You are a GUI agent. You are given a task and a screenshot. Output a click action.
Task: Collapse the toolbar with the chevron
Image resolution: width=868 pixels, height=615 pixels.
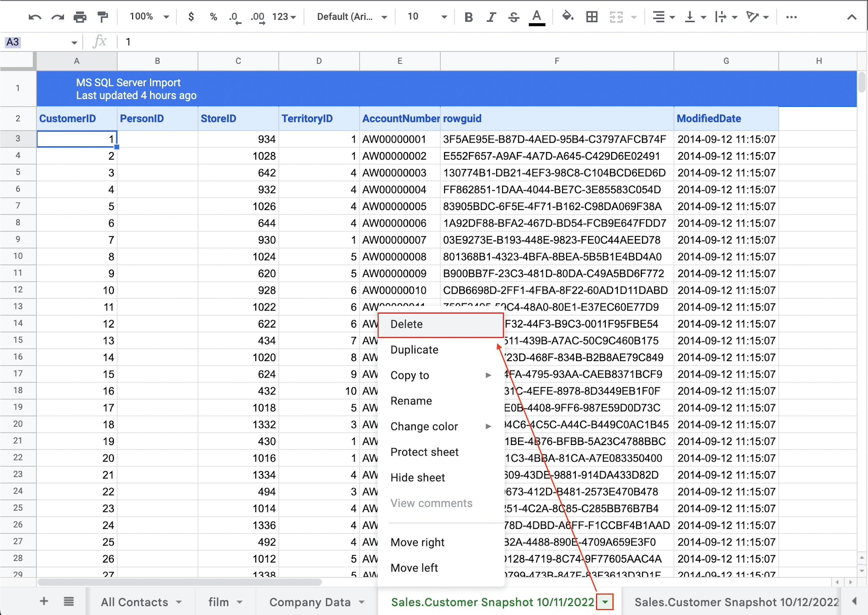click(852, 17)
